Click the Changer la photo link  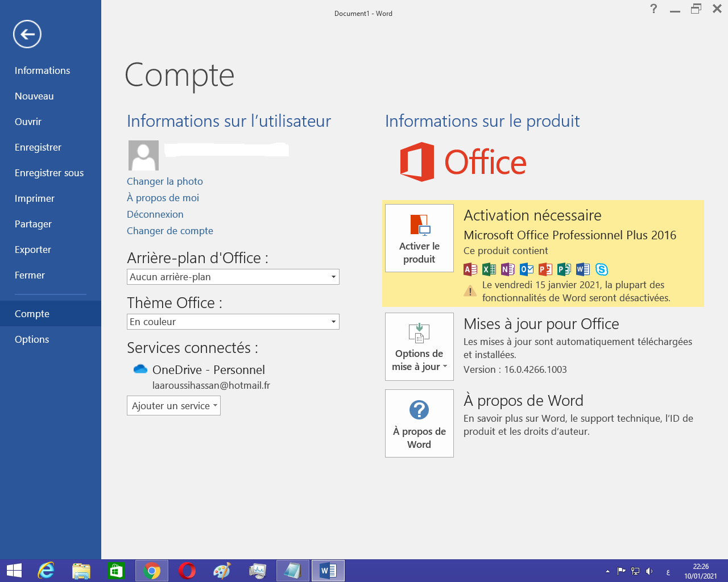pos(165,181)
